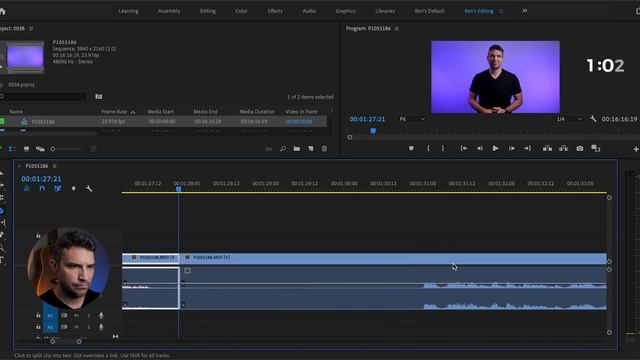Click the Program monitor timecode 00:01:27:21
Image resolution: width=640 pixels, height=360 pixels.
367,119
